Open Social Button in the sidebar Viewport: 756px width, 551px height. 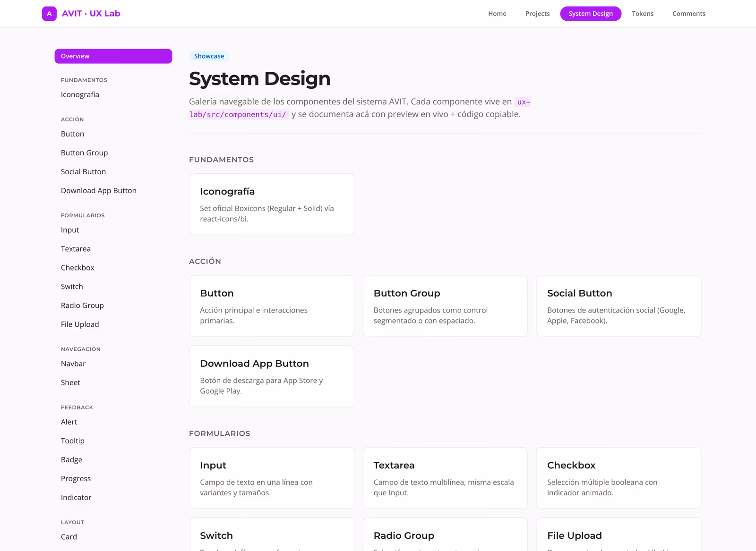tap(113, 172)
